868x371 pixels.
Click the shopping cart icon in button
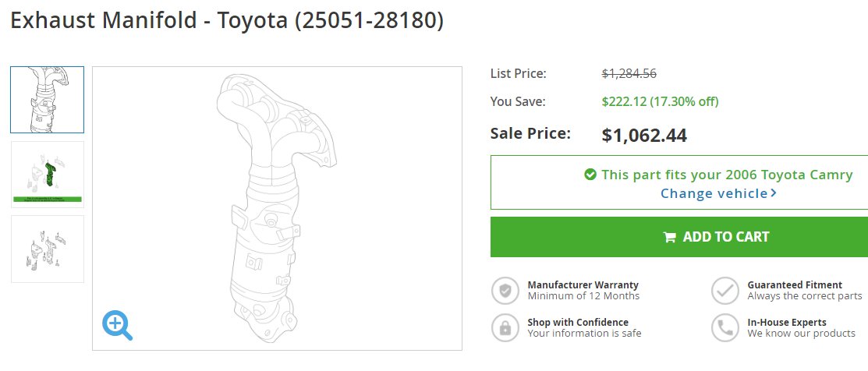(670, 237)
